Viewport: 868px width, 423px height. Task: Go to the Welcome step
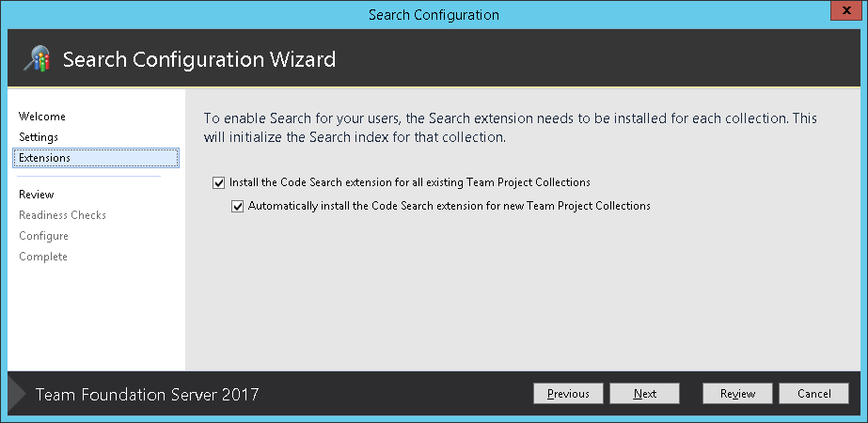pyautogui.click(x=42, y=117)
